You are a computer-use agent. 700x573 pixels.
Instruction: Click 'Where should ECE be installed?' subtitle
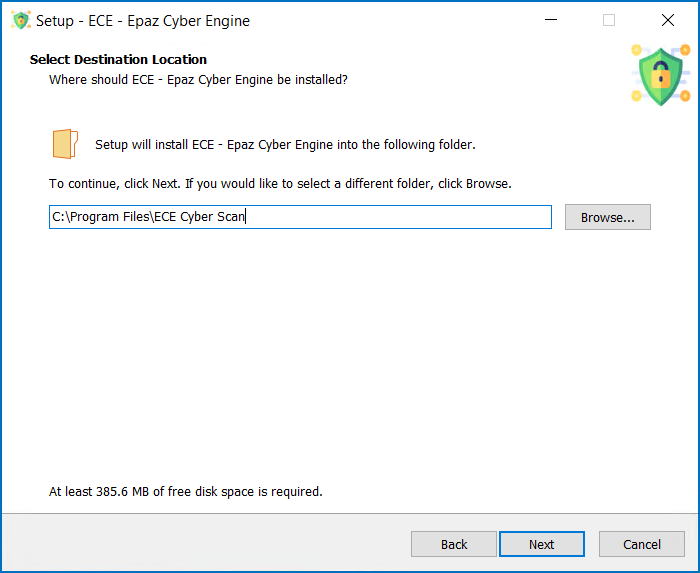(198, 80)
